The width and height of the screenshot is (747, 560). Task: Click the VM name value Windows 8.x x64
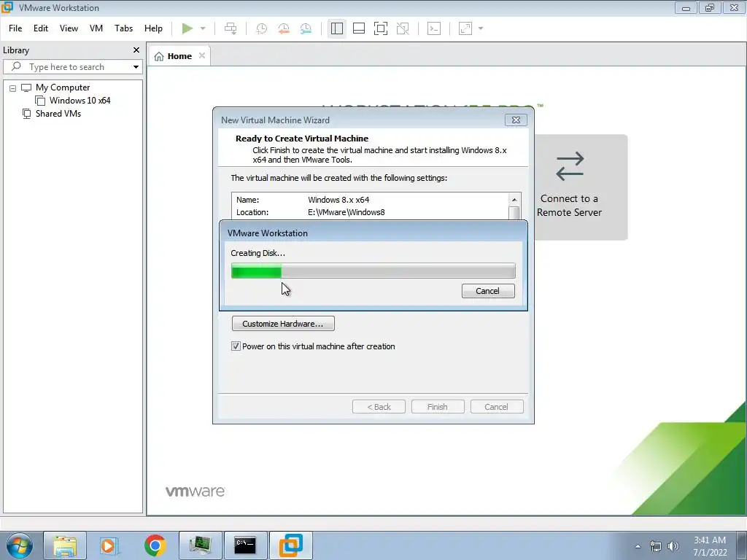338,200
